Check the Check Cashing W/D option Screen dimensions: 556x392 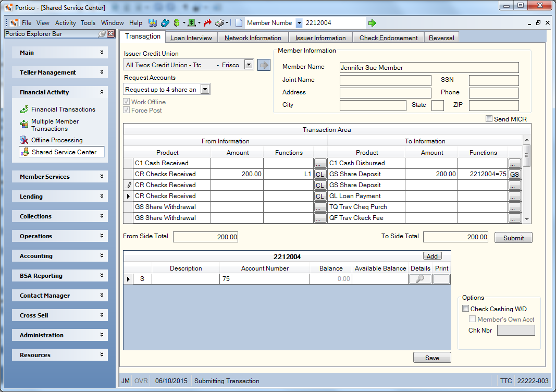point(465,309)
